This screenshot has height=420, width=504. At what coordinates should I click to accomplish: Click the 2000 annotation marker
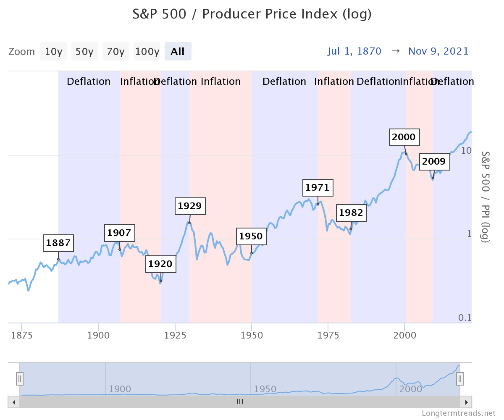404,137
